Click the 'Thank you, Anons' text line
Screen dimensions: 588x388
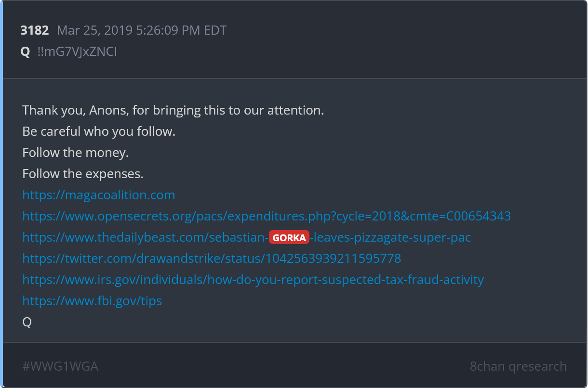[173, 110]
